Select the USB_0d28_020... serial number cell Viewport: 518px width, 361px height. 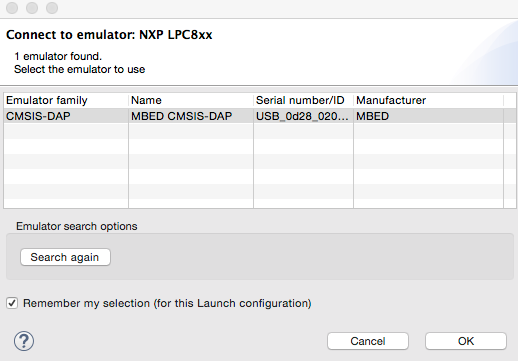(x=303, y=116)
